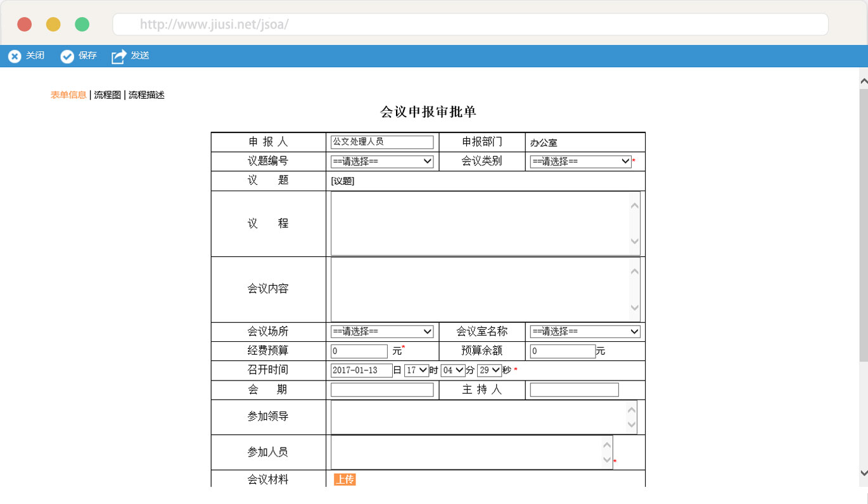Viewport: 868px width, 504px height.
Task: Open the hour dropdown showing 17
Action: point(417,370)
